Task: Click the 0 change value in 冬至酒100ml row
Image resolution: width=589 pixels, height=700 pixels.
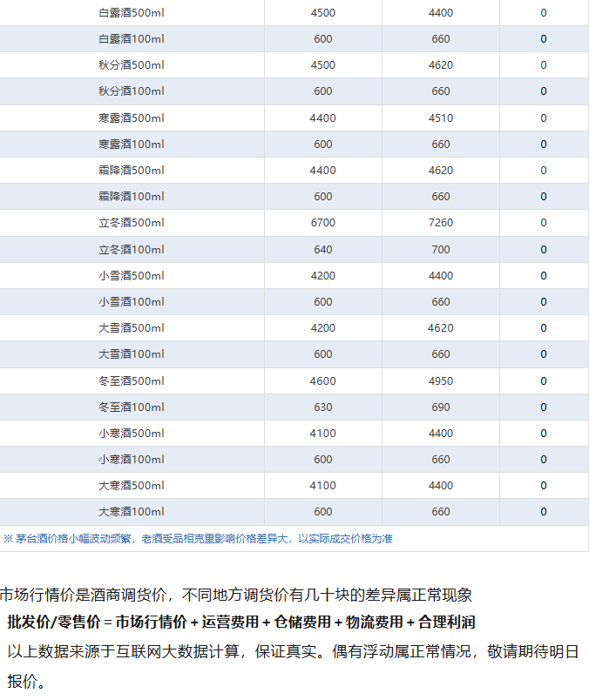Action: [544, 407]
